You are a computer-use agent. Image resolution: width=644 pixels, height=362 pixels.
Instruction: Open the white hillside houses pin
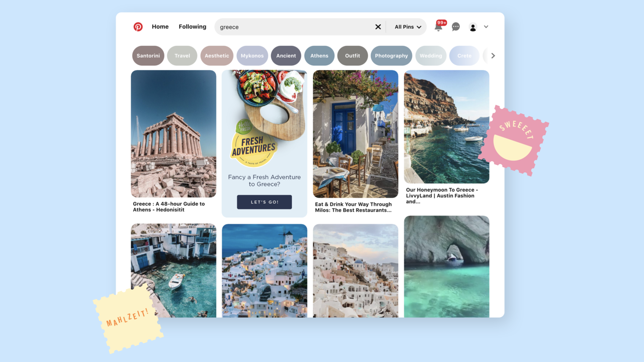coord(355,271)
